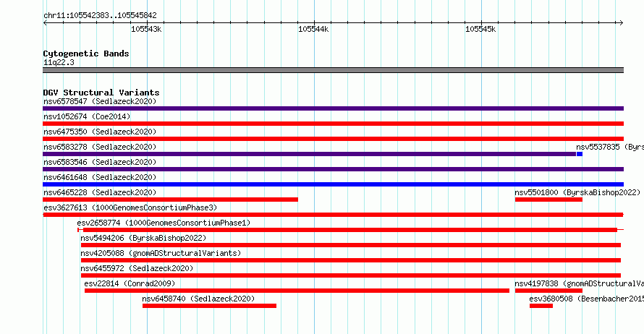Screen dimensions: 644x334
Task: Select the esv3627613 red variant bar
Action: (x=333, y=215)
